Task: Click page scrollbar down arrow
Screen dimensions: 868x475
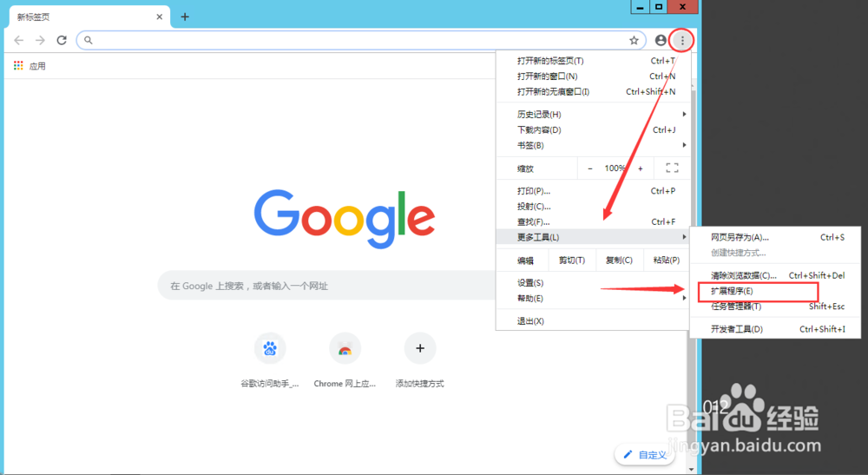Action: tap(692, 470)
